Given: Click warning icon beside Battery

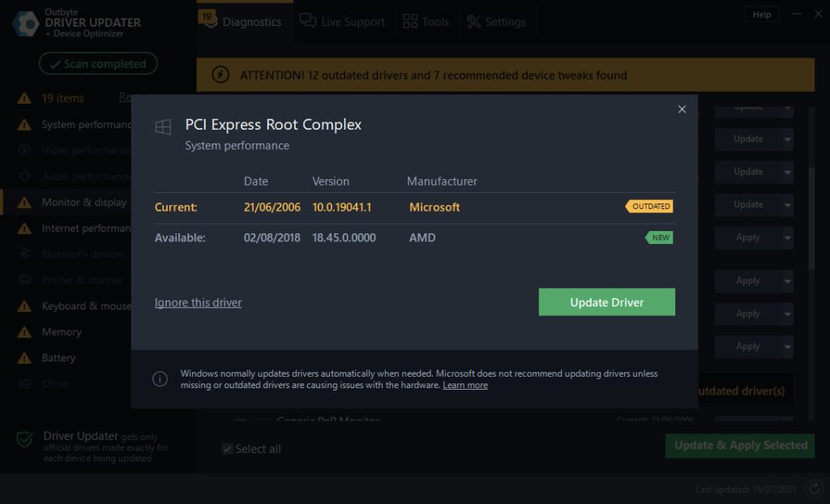Looking at the screenshot, I should [x=24, y=358].
